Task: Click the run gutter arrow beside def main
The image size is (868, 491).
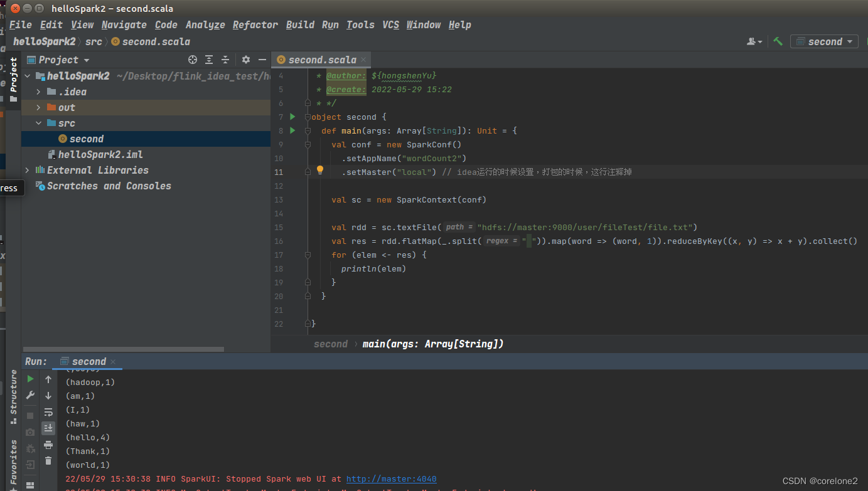Action: (x=292, y=130)
